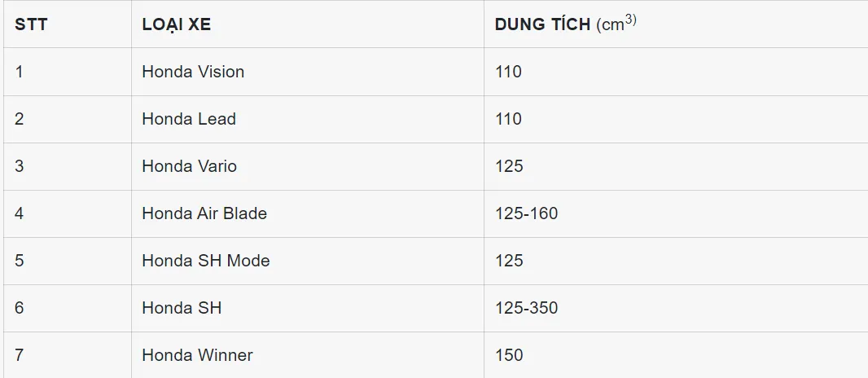Click the 125 capacity for Honda Vario

click(509, 166)
